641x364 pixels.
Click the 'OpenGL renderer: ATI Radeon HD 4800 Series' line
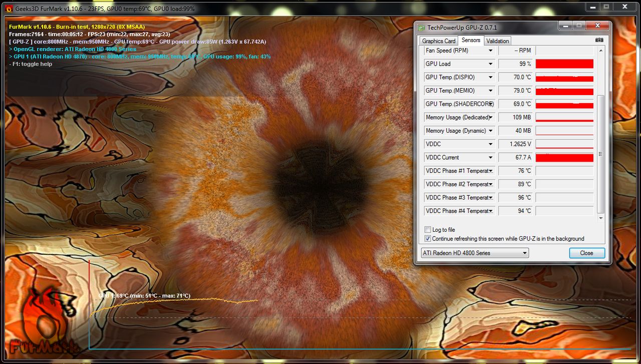[73, 49]
